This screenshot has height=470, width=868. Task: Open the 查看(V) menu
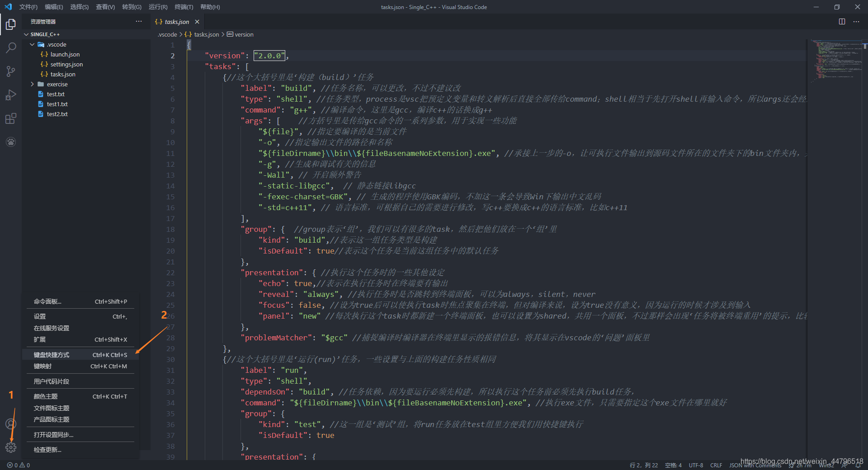105,7
